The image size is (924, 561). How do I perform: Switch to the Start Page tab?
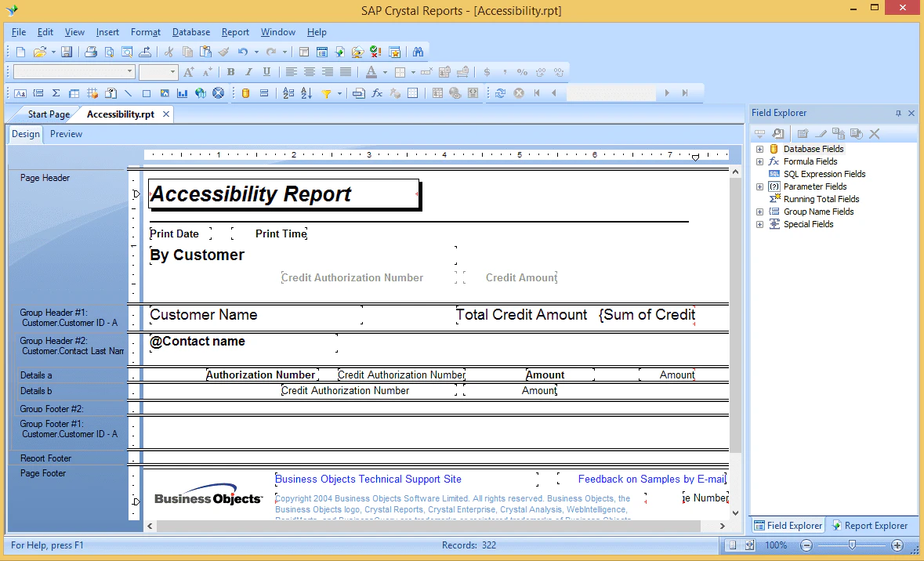click(49, 114)
